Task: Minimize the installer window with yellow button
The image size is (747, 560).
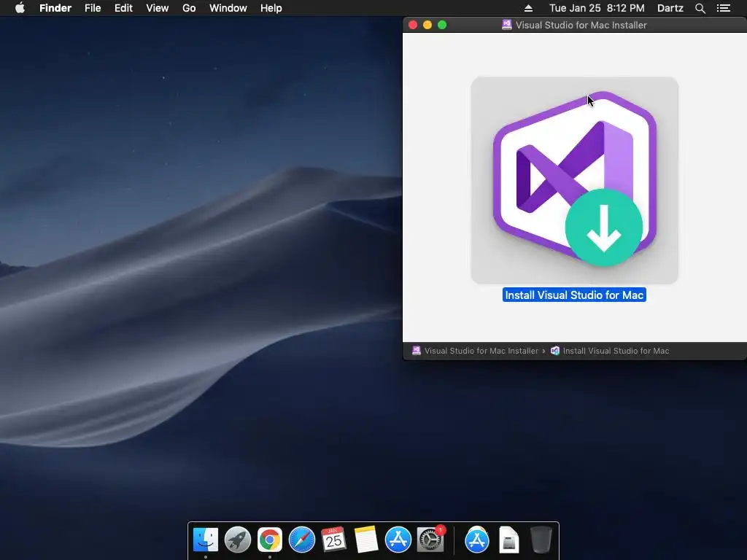Action: click(x=427, y=25)
